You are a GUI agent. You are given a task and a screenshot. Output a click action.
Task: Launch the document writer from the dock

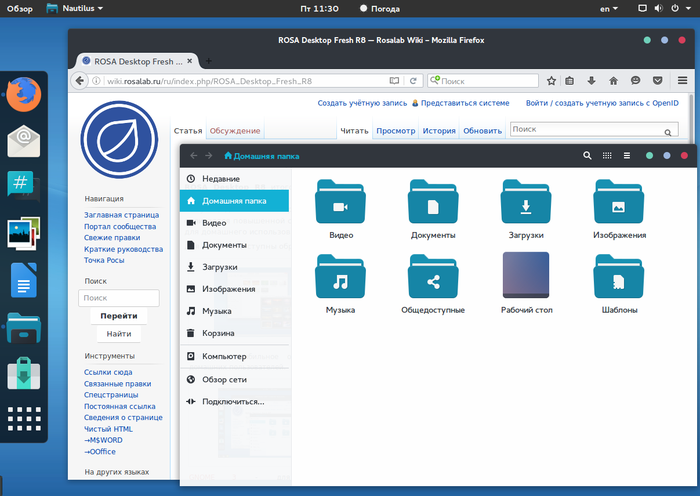tap(24, 280)
